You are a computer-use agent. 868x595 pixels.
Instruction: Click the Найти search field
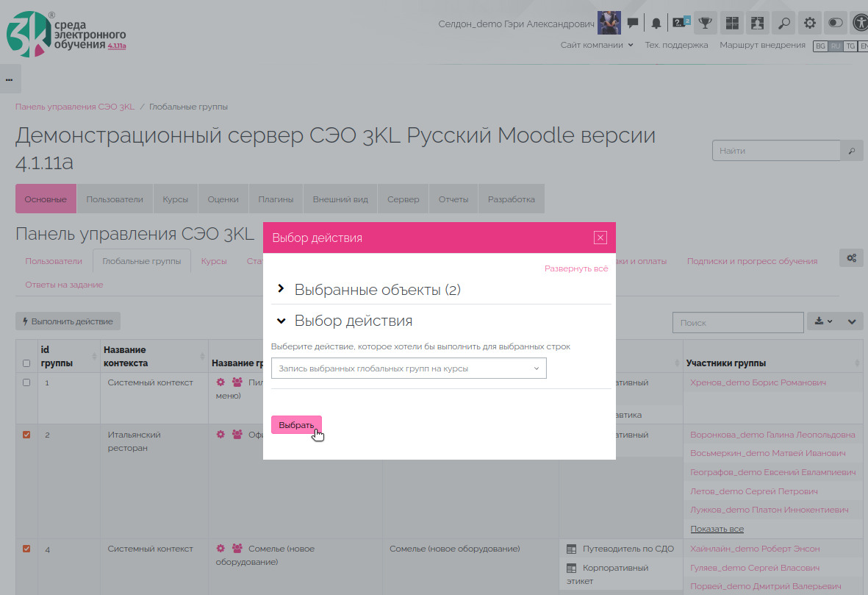pos(776,151)
